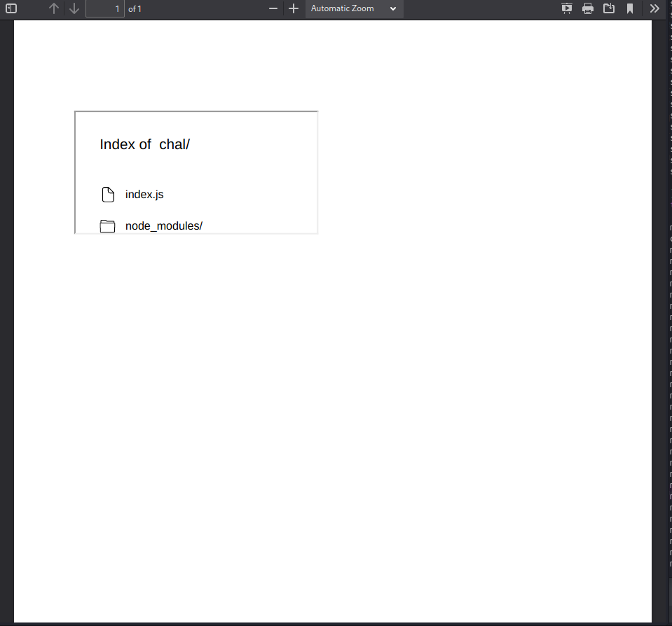672x626 pixels.
Task: Print the PDF document
Action: pyautogui.click(x=588, y=8)
